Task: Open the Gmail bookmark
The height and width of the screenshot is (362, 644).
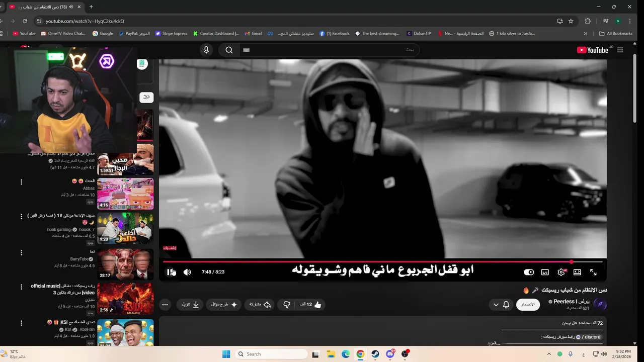Action: tap(253, 34)
